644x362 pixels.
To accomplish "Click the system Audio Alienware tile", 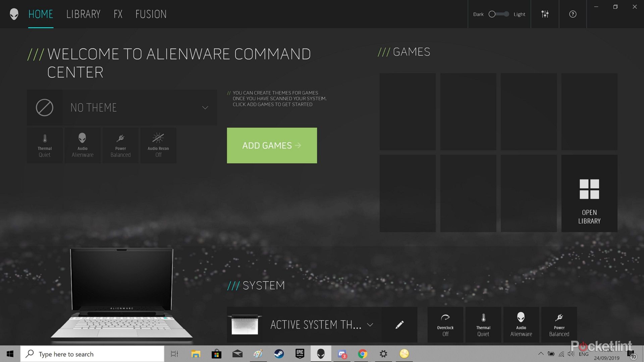I will (521, 325).
